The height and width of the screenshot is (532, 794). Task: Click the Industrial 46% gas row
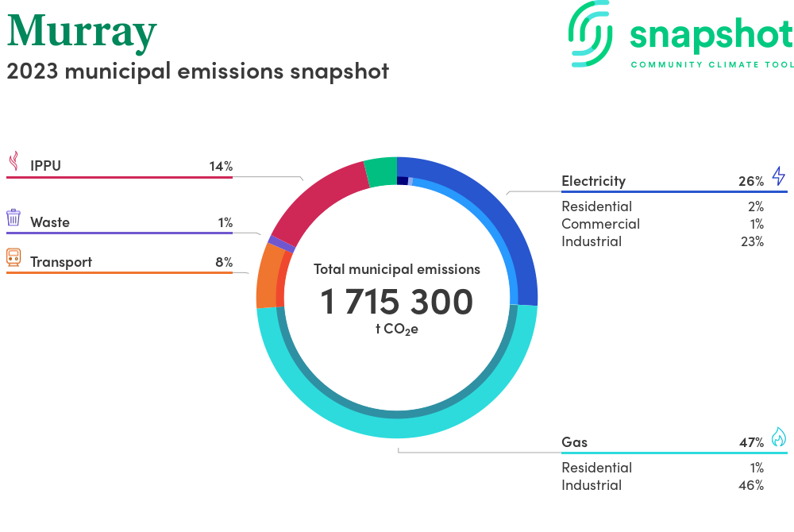tap(662, 485)
